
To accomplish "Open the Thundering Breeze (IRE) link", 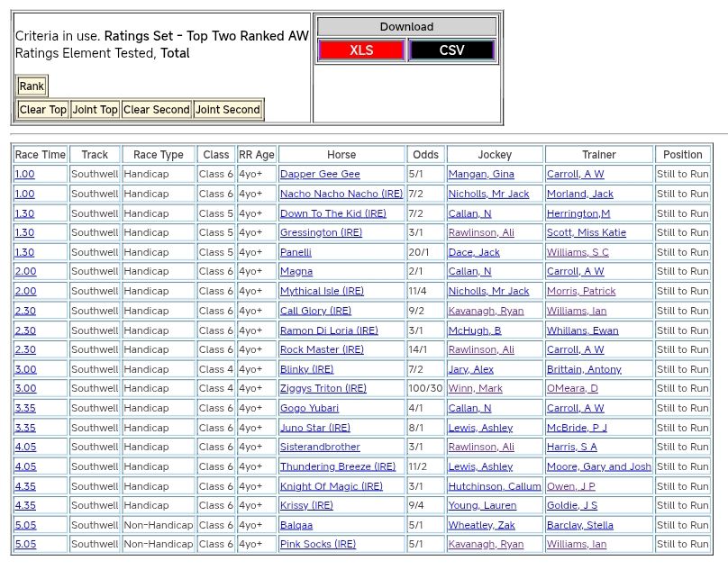I will 337,466.
